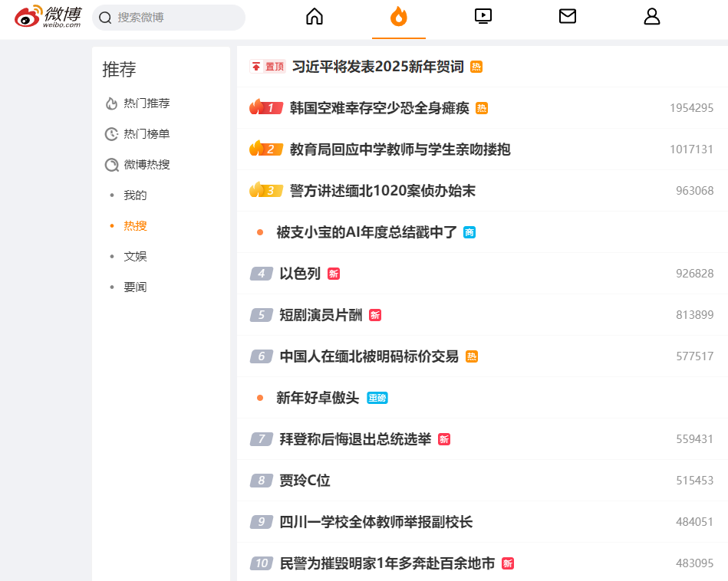This screenshot has width=728, height=581.
Task: Open 教育局回应中学教师与学生亲吻搂抱 topic
Action: click(400, 149)
